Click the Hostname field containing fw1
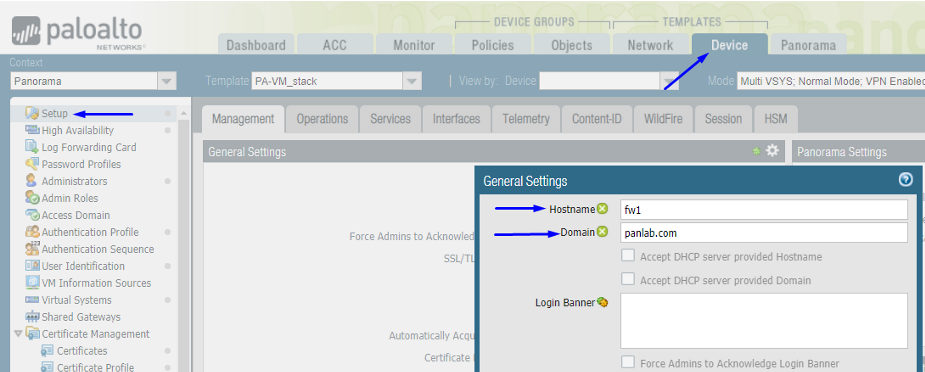The image size is (925, 372). (763, 209)
